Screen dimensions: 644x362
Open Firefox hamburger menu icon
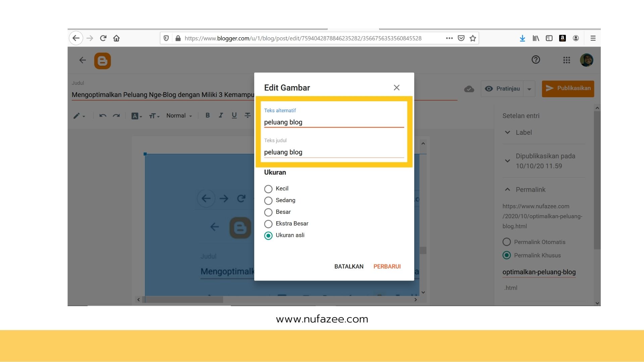pos(593,38)
